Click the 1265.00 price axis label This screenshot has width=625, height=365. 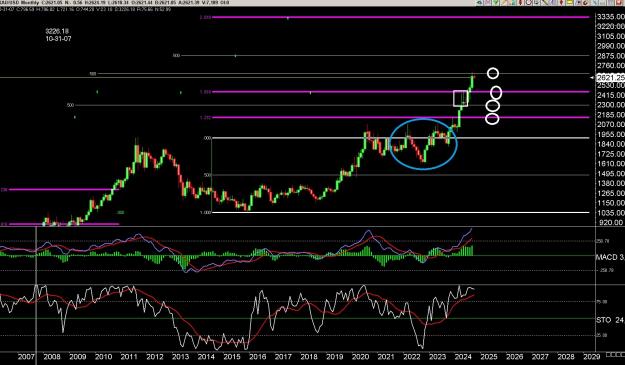click(610, 193)
